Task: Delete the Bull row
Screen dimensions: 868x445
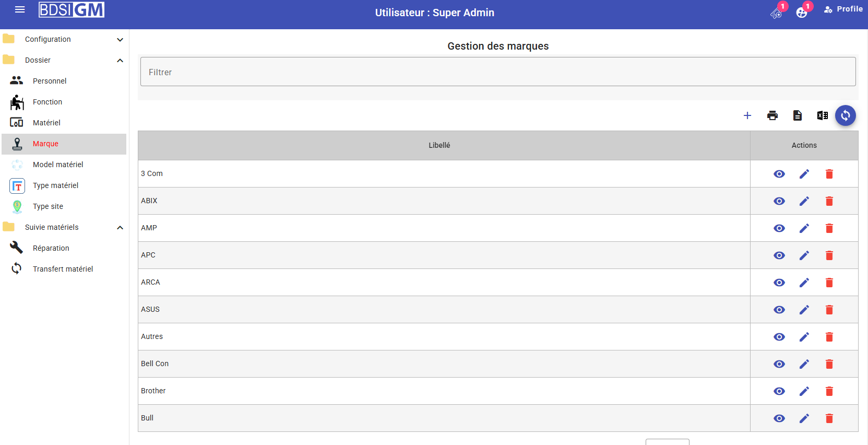Action: (x=829, y=418)
